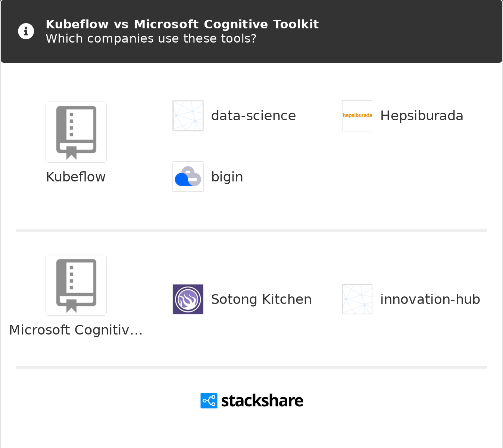Click the Kubeflow vs Microsoft Cognitive Toolkit title
Viewport: 503px width, 448px height.
click(182, 24)
